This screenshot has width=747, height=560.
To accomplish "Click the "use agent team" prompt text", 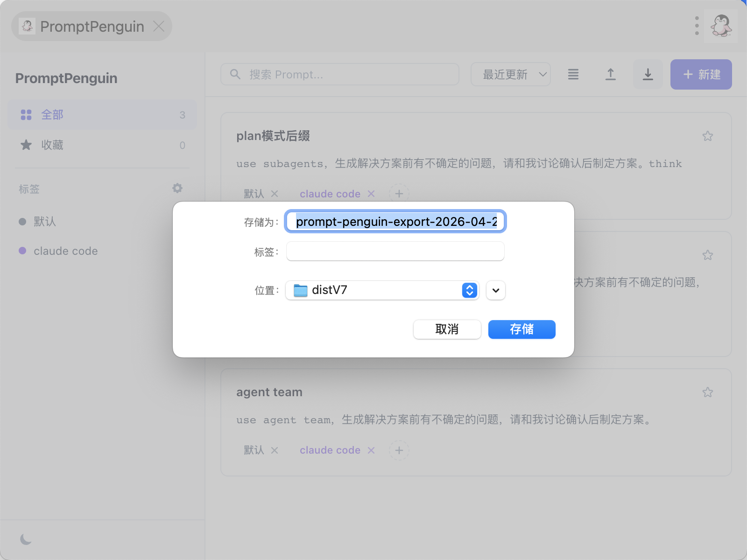I will [444, 420].
